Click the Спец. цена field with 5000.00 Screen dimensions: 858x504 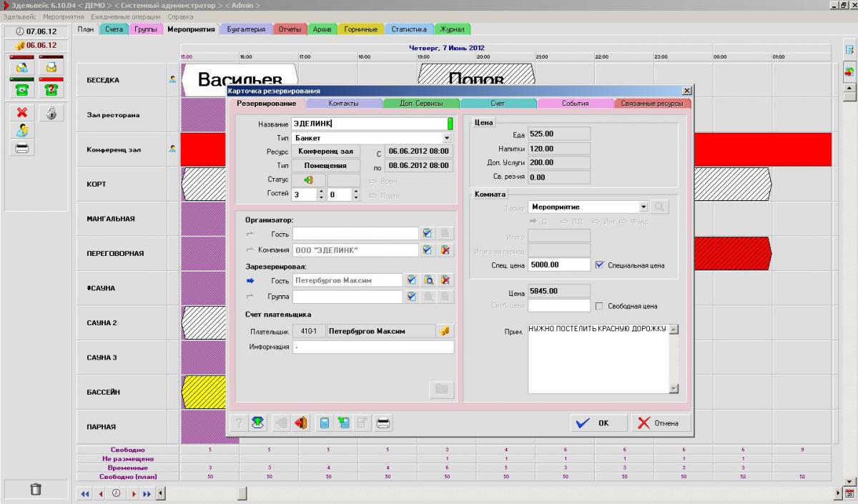(559, 265)
